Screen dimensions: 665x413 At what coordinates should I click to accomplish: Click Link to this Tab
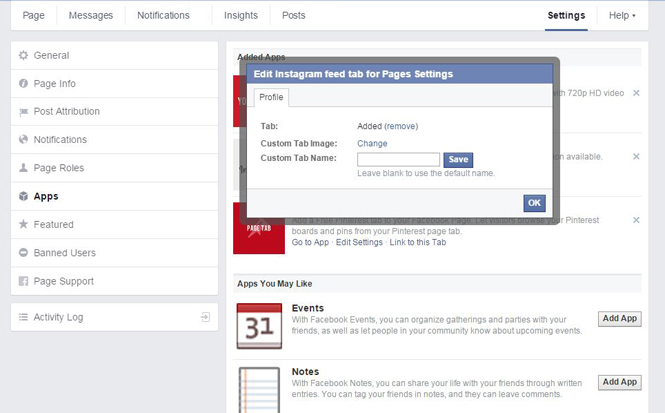(x=418, y=242)
